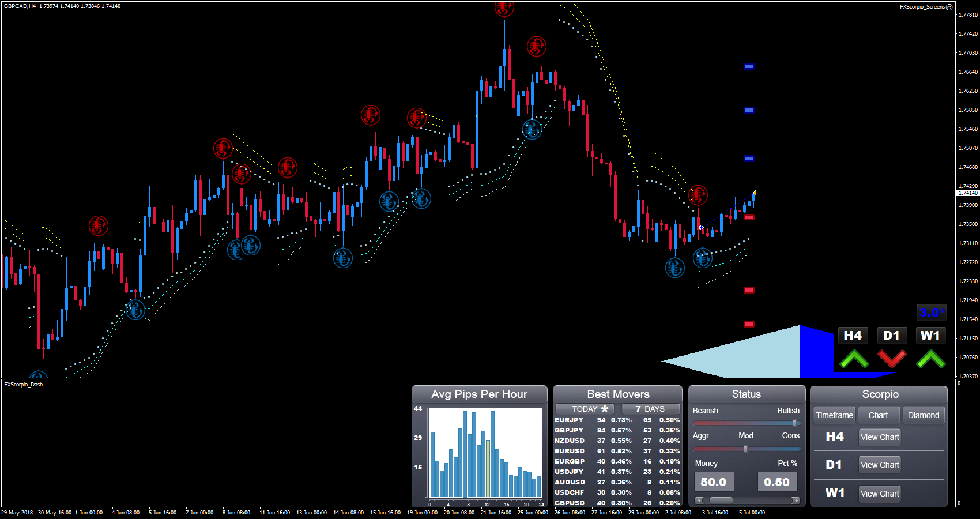This screenshot has height=519, width=980.
Task: Click the bottommost red level marker on chart
Action: click(x=749, y=324)
